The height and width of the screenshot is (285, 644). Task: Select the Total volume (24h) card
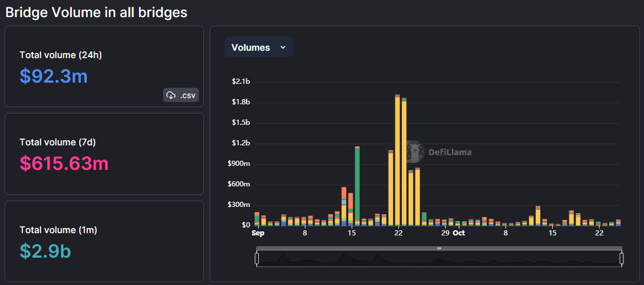point(104,66)
